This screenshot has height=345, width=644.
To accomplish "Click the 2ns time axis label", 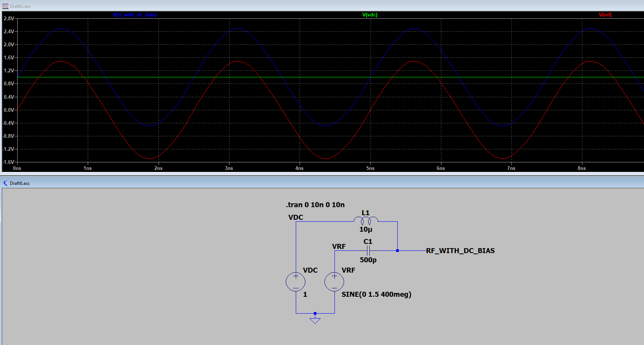I will pos(158,168).
